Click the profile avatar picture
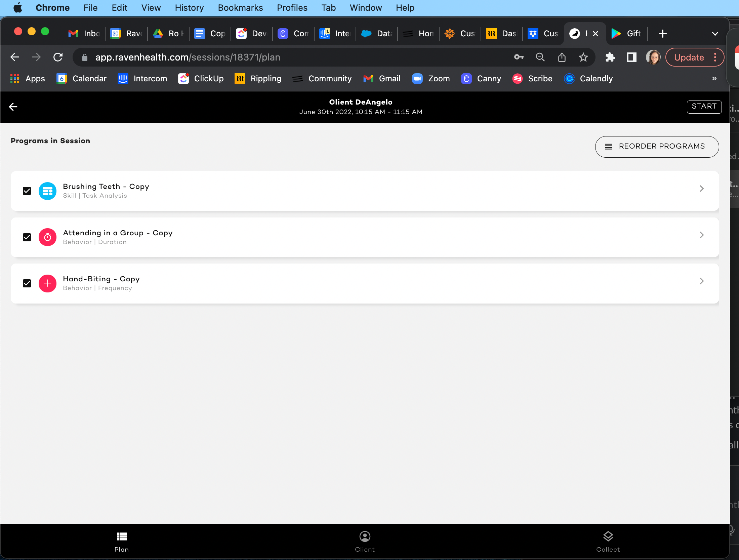Screen dimensions: 739x560 (653, 57)
